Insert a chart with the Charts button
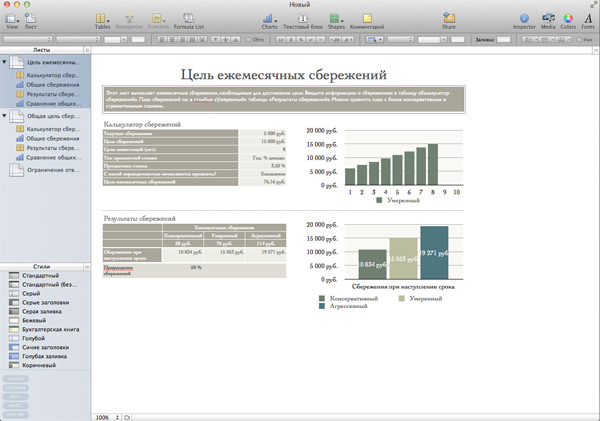Image resolution: width=600 pixels, height=421 pixels. tap(270, 17)
